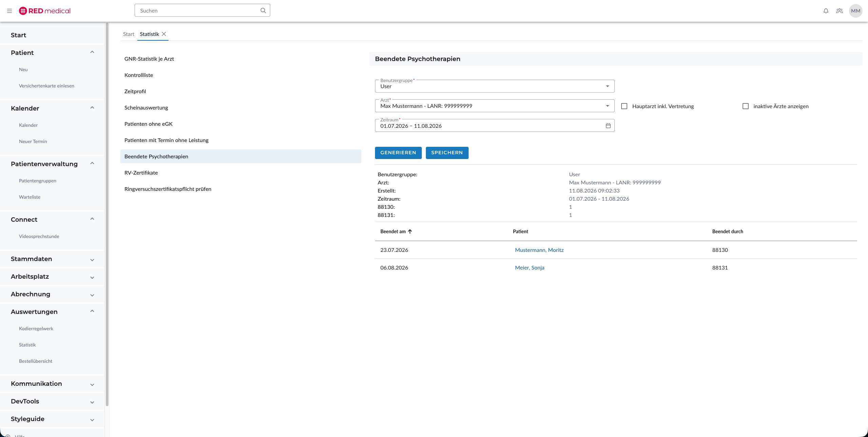
Task: Open patient Meier, Sonja
Action: click(530, 267)
